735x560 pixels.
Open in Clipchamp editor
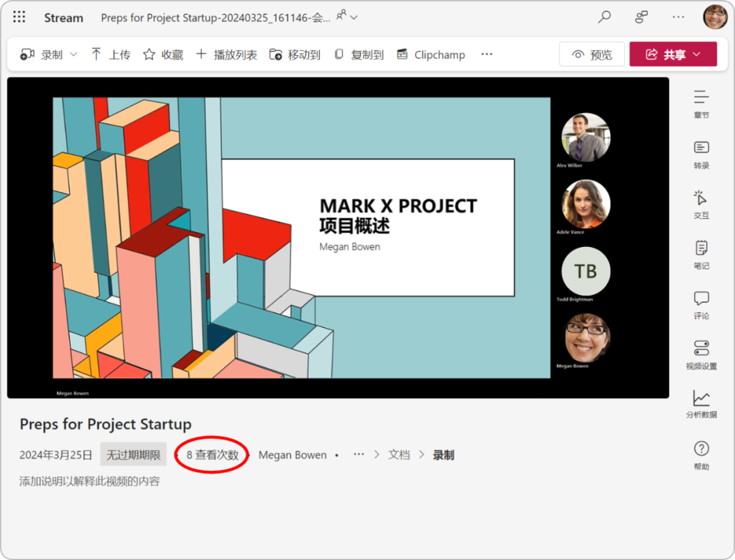[x=431, y=54]
